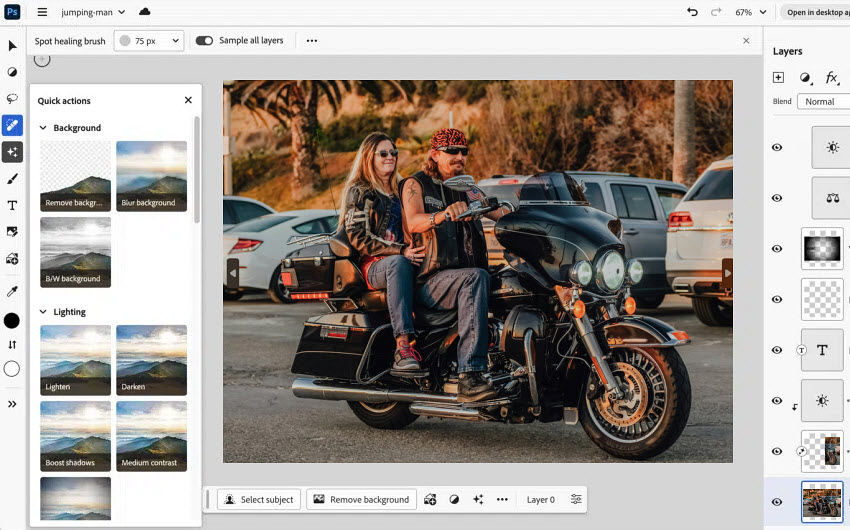Hide the bottom Layer 0 photo

[x=777, y=502]
